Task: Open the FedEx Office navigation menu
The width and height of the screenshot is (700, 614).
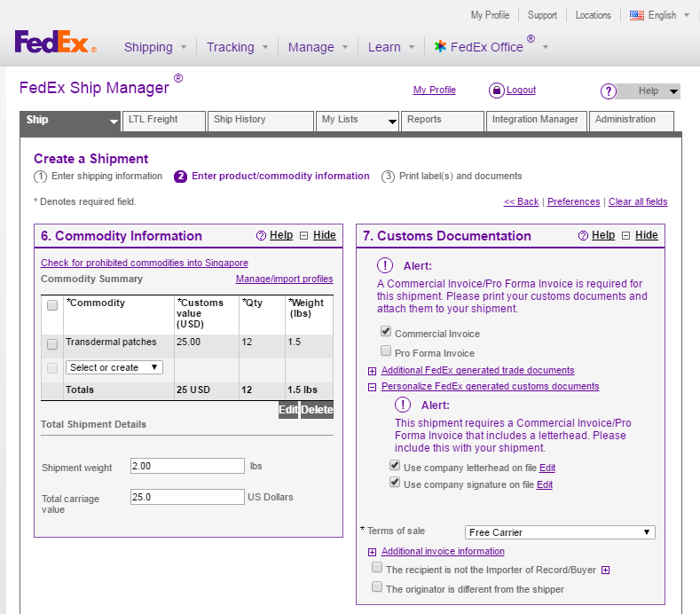Action: (492, 46)
